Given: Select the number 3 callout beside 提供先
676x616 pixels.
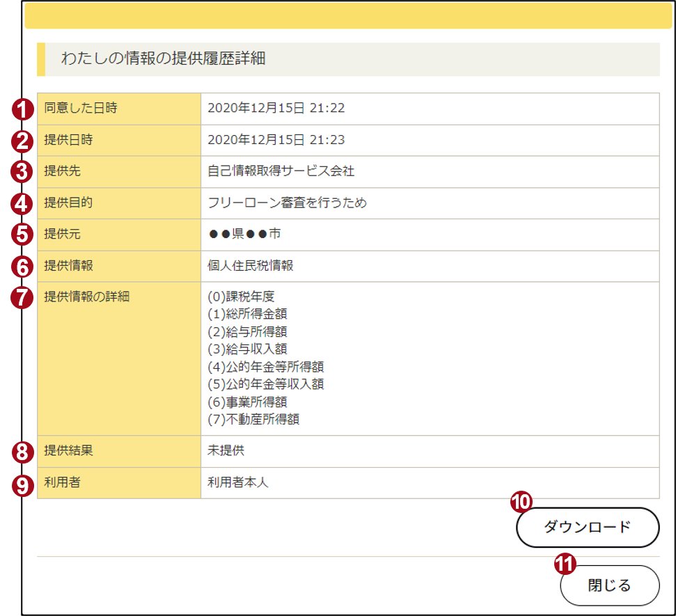Looking at the screenshot, I should point(23,172).
